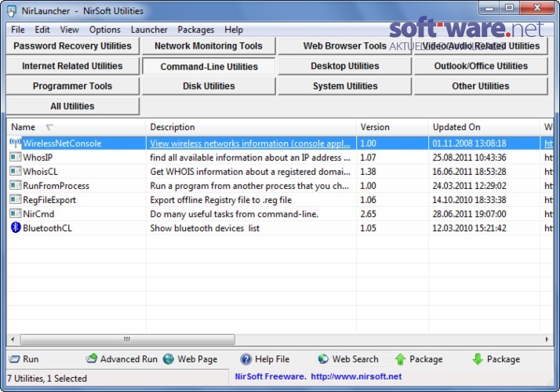Click the Advanced Run icon
The image size is (560, 392).
92,358
